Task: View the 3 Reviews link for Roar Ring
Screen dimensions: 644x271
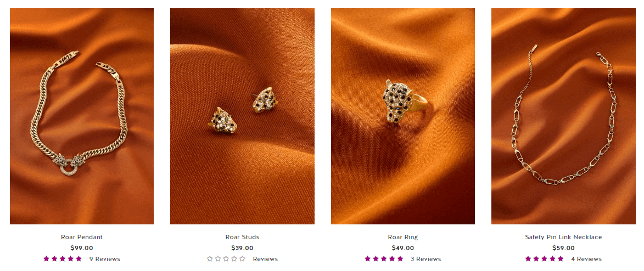Action: click(x=426, y=259)
